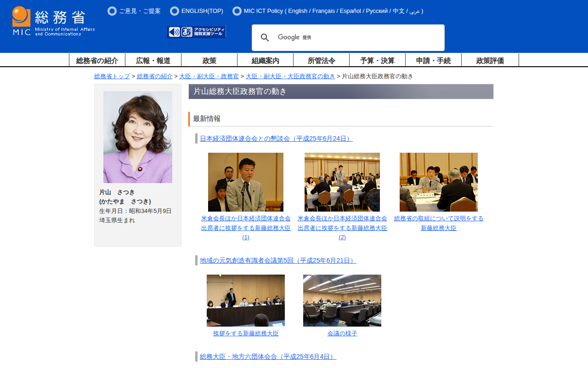Open the accessibility reading support tool

tap(197, 32)
